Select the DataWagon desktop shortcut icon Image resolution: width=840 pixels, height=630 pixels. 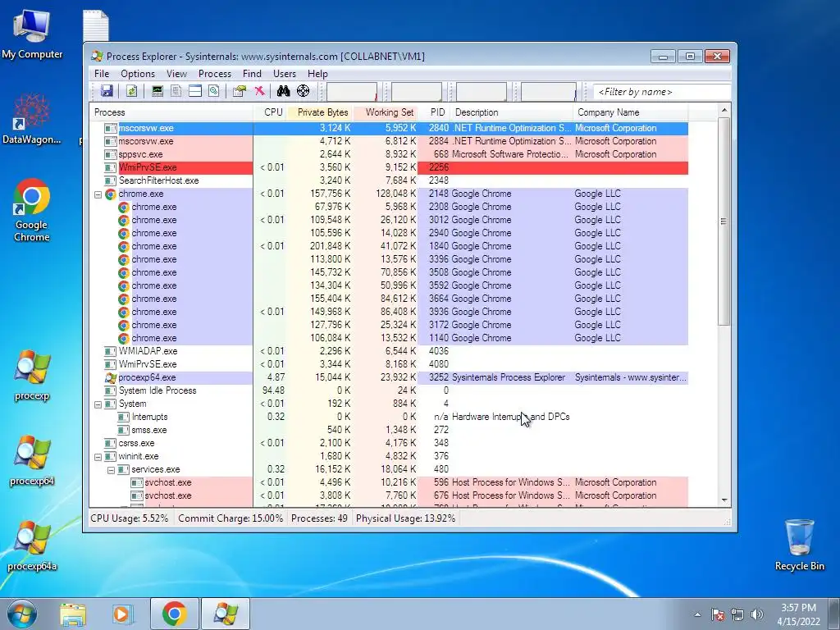pyautogui.click(x=32, y=119)
